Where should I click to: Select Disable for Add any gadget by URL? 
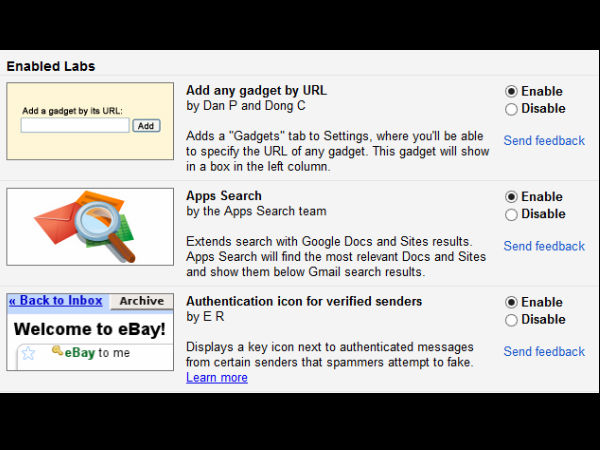coord(511,109)
